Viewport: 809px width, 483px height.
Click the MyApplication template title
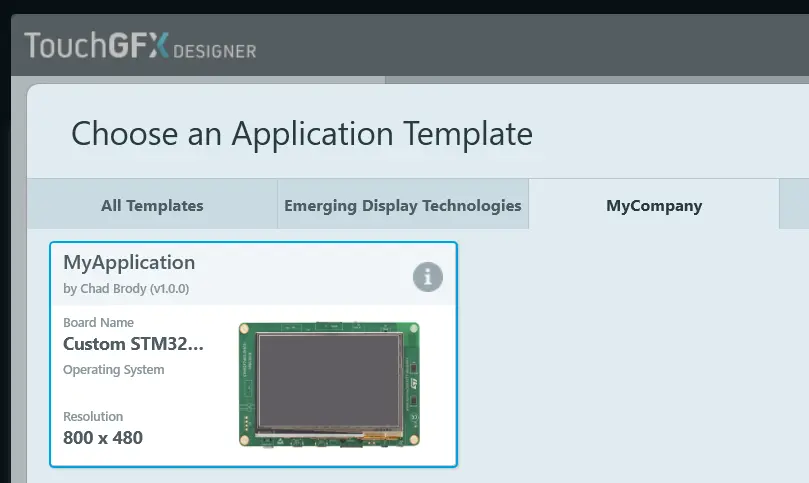click(x=129, y=262)
